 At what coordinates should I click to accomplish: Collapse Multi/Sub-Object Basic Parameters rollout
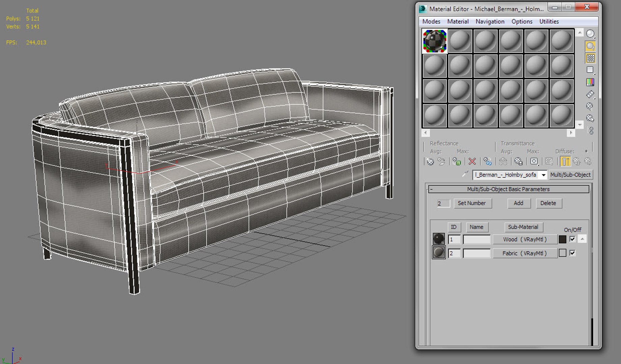[431, 189]
